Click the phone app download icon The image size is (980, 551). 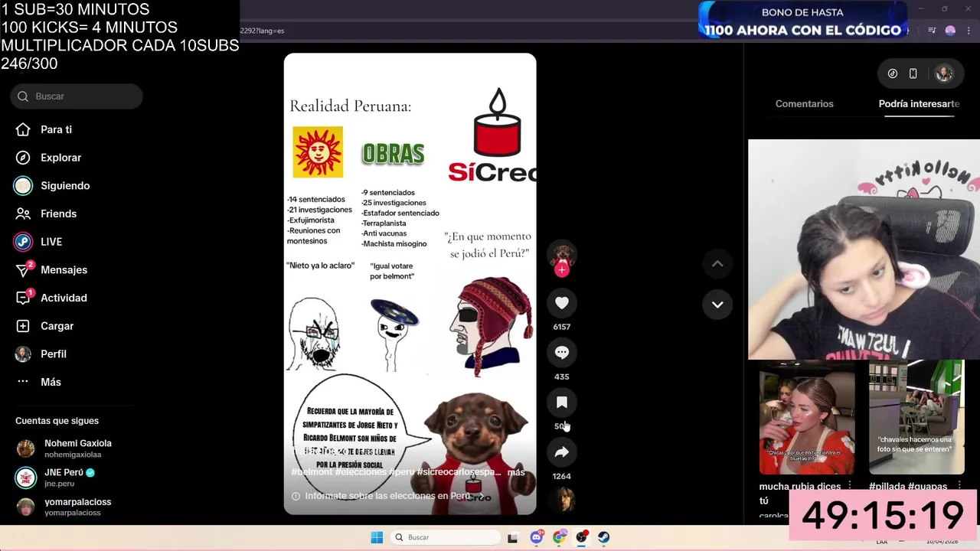tap(913, 73)
